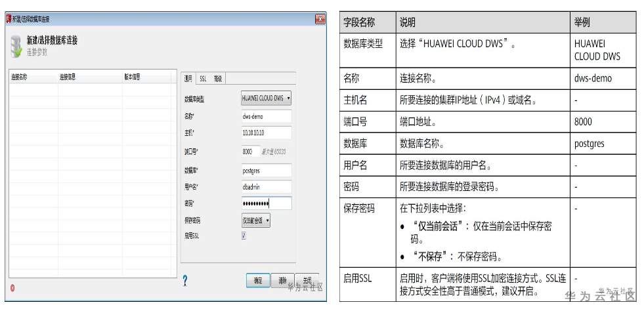
Task: Focus the 端口号 field with 8000
Action: pos(251,152)
